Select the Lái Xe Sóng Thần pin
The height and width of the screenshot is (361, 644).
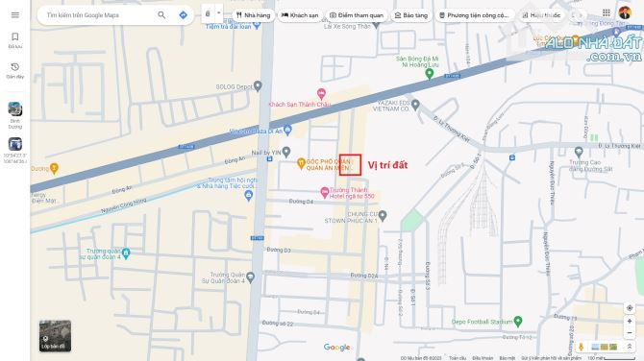[x=376, y=25]
